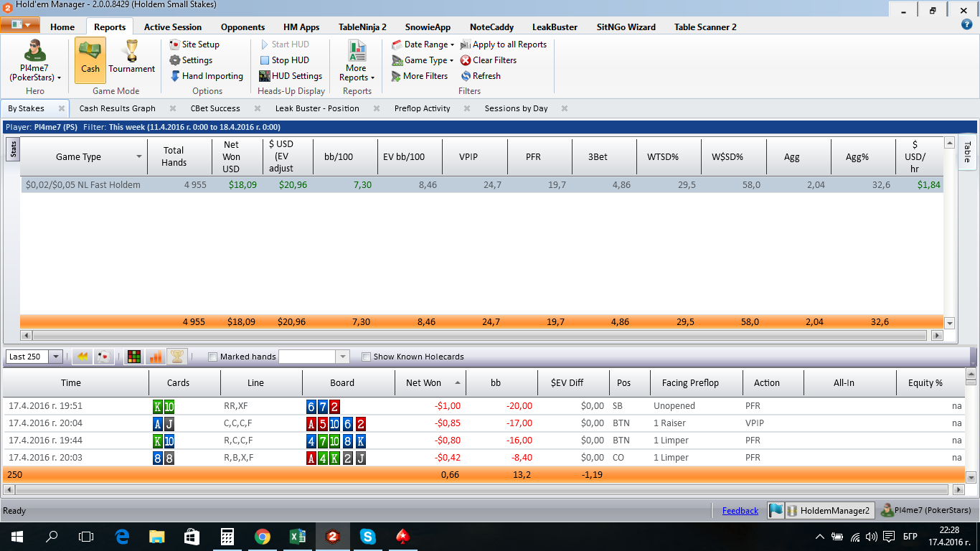Open the colored grid matrix view
Screen dimensions: 980x551
tap(133, 357)
